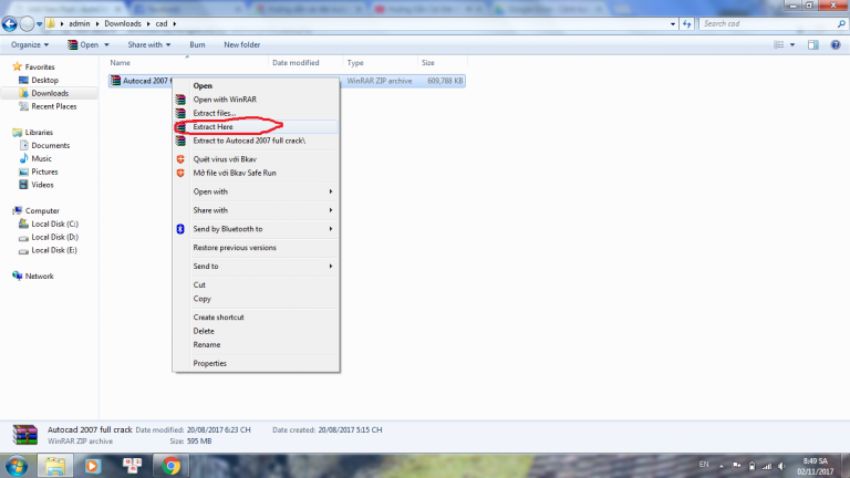Expand the Send to submenu
Viewport: 850px width, 478px height.
point(256,266)
